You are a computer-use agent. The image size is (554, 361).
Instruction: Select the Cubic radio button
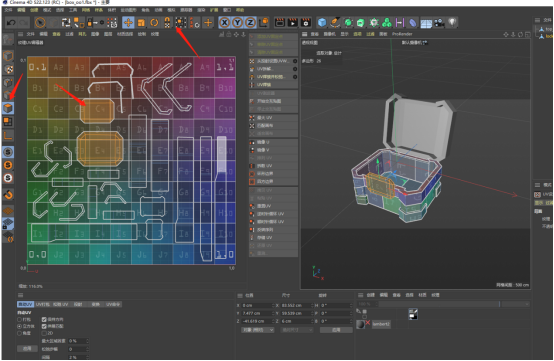click(x=19, y=326)
